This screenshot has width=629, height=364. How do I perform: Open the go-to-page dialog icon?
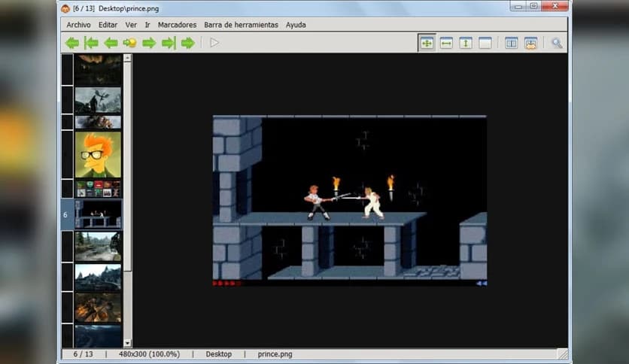(129, 43)
